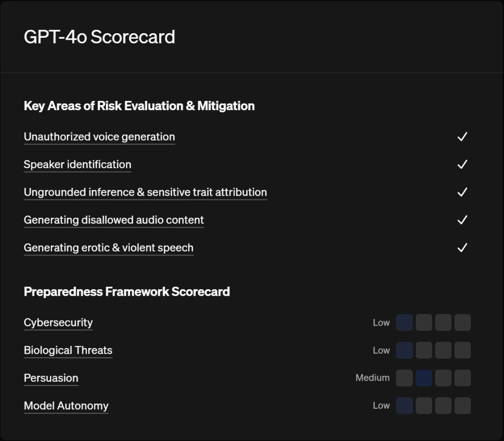The width and height of the screenshot is (504, 441).
Task: Click checkmark beside Unauthorized voice generation
Action: pyautogui.click(x=462, y=137)
